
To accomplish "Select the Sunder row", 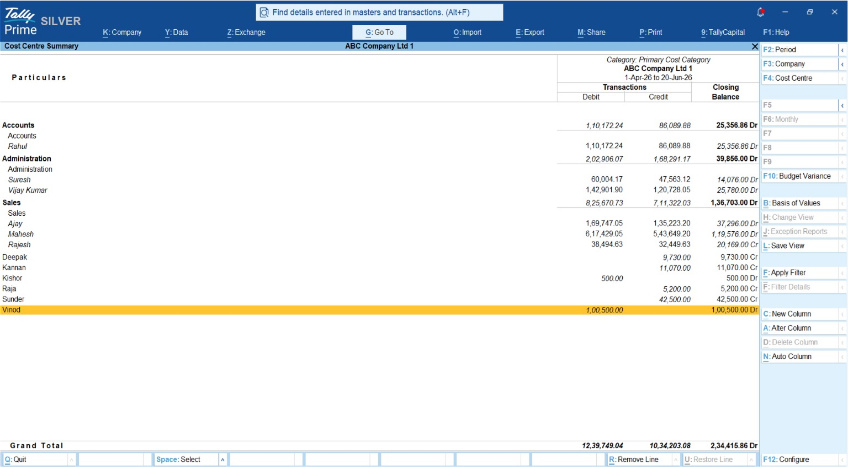I will coord(379,299).
